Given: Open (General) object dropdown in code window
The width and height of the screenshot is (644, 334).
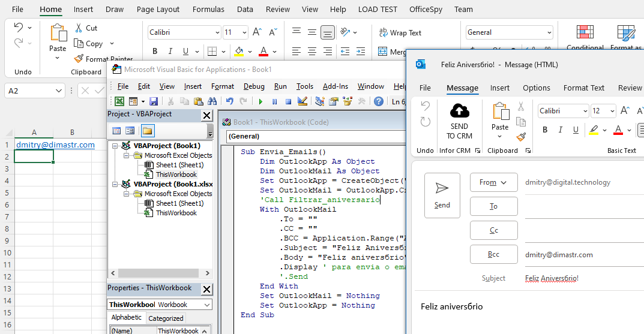Looking at the screenshot, I should click(316, 136).
